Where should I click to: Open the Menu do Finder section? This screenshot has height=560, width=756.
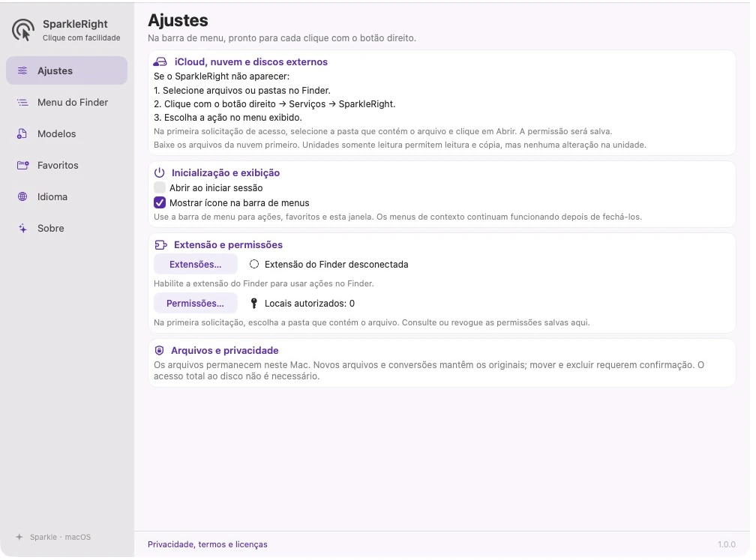pos(67,102)
